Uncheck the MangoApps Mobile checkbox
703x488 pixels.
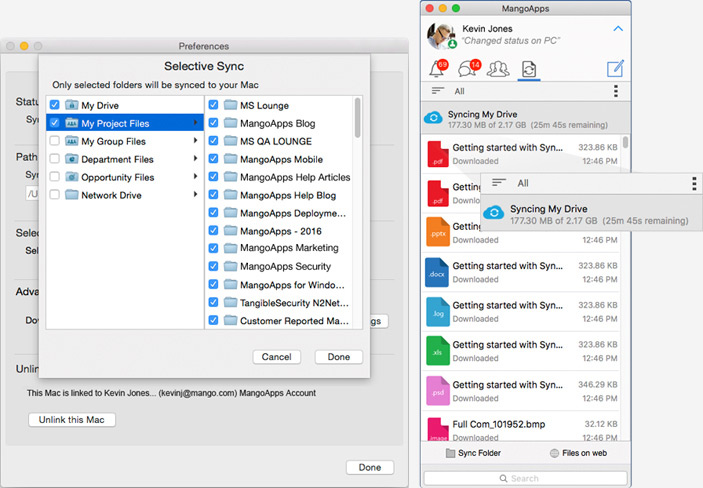click(213, 159)
